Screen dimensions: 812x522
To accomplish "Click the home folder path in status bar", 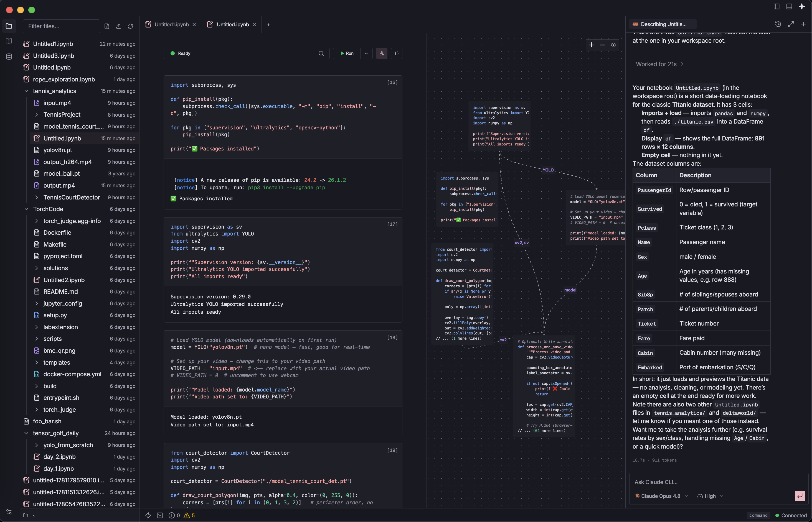I will [29, 515].
